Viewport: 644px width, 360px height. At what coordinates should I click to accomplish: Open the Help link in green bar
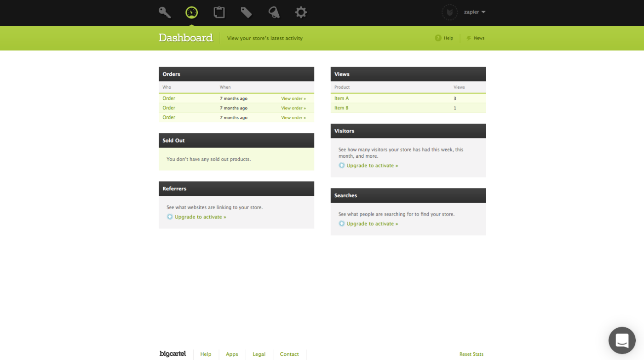tap(448, 38)
